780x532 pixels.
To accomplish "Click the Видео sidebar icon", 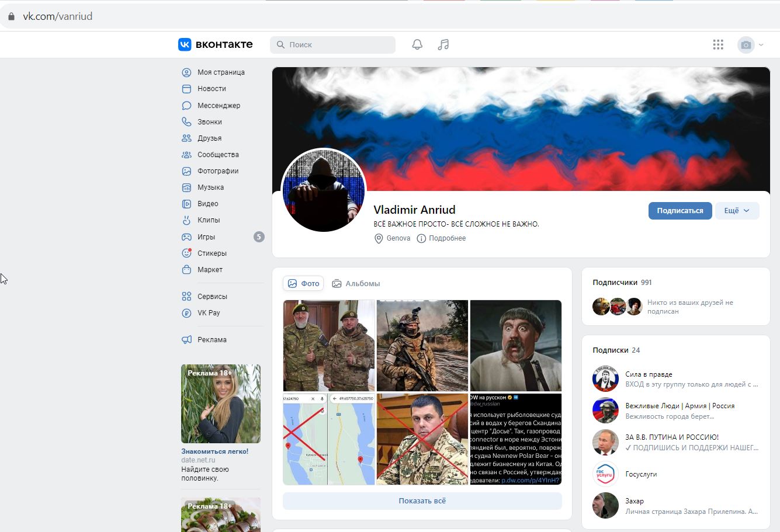I will [x=186, y=204].
